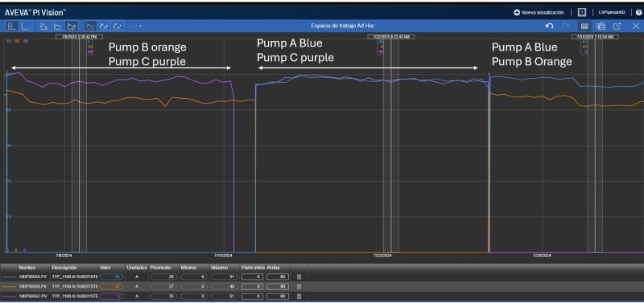Select the 100P5655B.PV trace name
Screen dimensions: 644x303
(x=33, y=287)
